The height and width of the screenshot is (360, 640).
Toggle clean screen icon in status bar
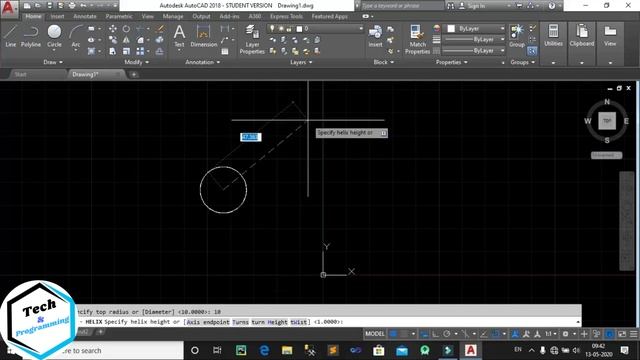coord(622,334)
